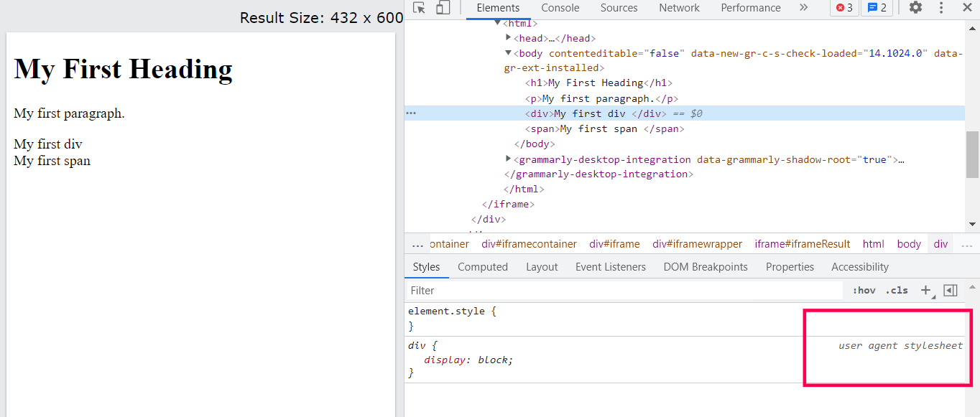This screenshot has height=417, width=980.
Task: Select iframe#iframeResult in breadcrumb
Action: (803, 244)
